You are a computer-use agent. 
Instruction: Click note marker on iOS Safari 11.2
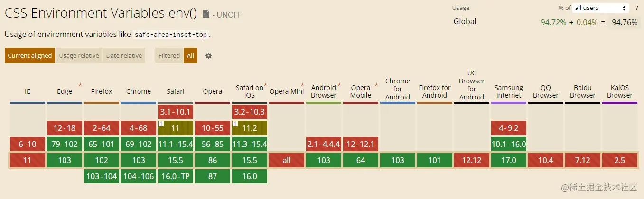235,123
